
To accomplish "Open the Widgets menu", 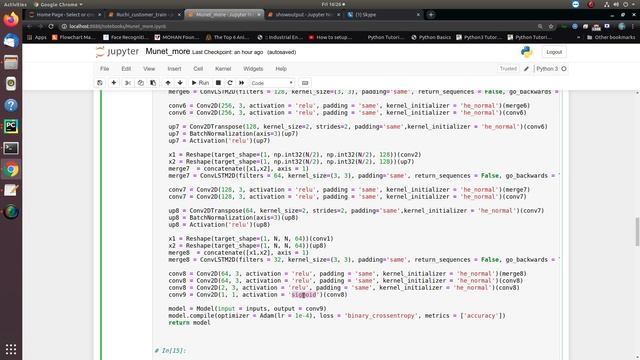I will coord(253,69).
